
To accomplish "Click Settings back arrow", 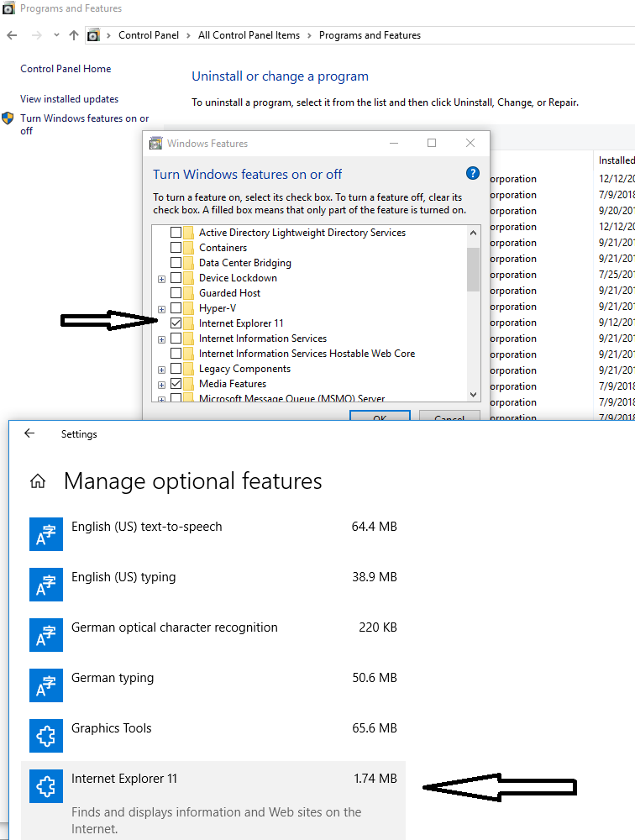I will [x=29, y=433].
